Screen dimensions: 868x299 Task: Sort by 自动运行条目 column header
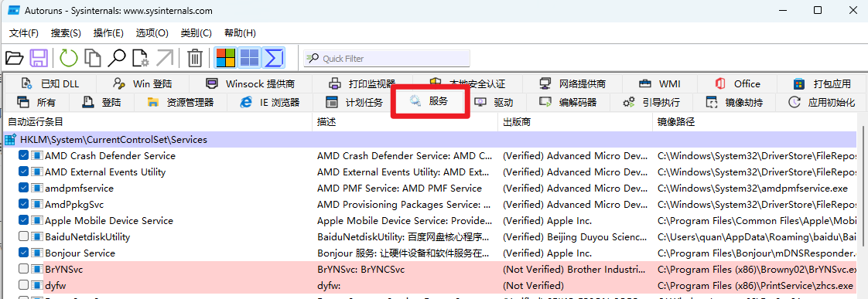click(x=158, y=121)
